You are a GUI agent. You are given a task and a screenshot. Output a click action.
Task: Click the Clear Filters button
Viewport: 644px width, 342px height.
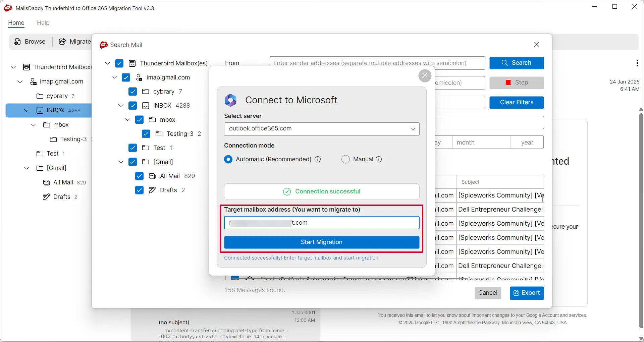517,103
